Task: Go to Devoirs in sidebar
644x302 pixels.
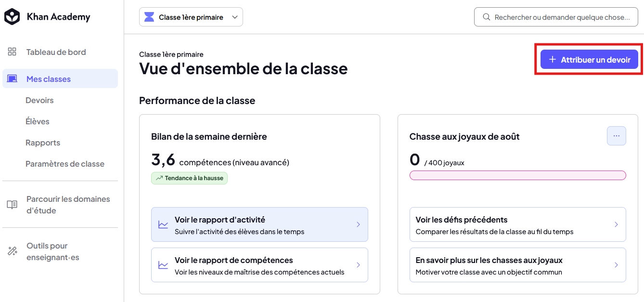Action: (x=39, y=100)
